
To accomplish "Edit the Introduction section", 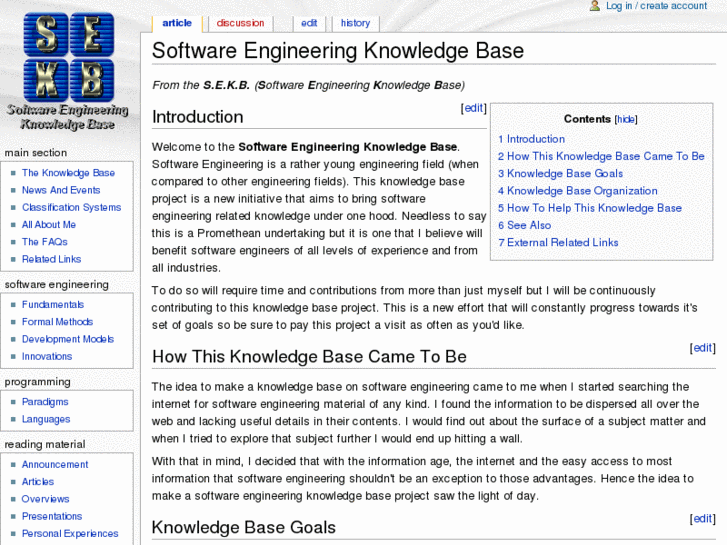I will 473,108.
